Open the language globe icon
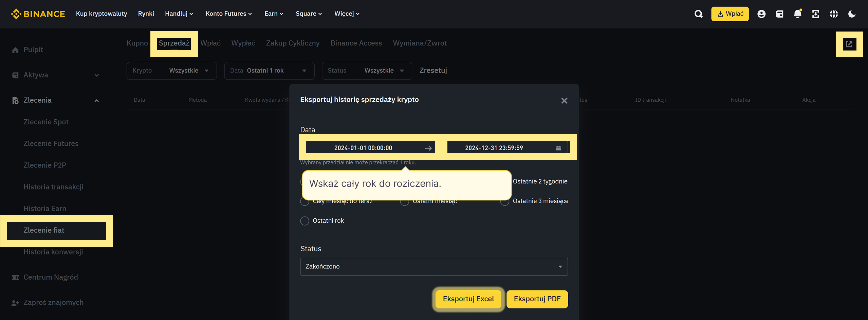Screen dimensions: 868x320 coord(834,14)
